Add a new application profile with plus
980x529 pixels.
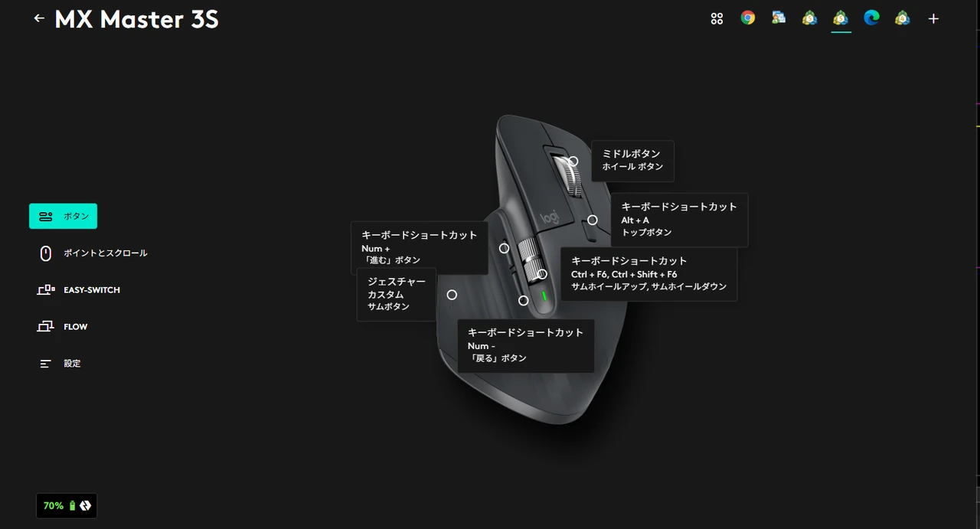933,18
